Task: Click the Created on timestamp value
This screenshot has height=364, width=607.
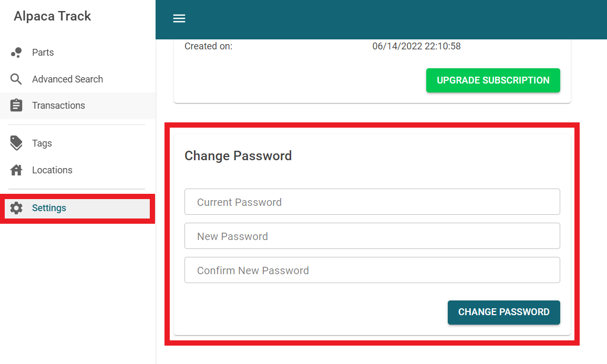Action: coord(416,46)
